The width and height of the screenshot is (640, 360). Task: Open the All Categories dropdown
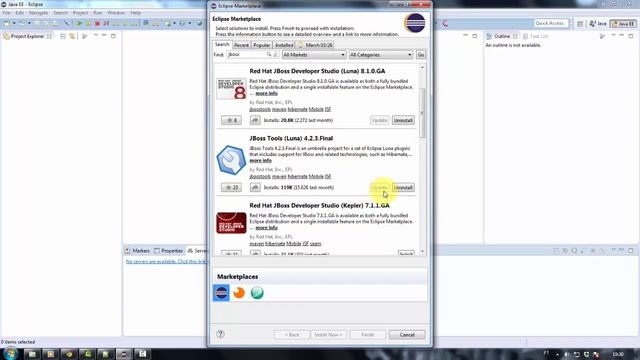380,55
